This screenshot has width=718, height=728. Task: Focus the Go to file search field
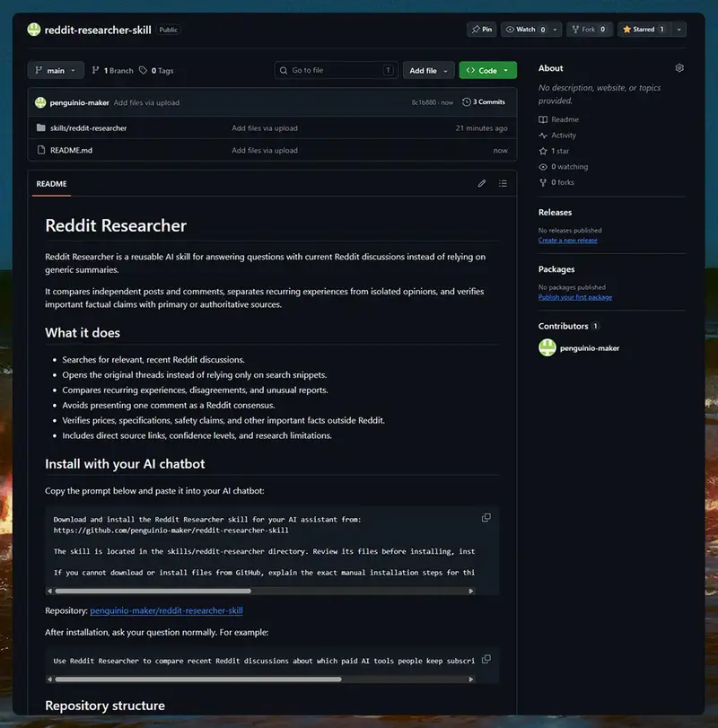[x=336, y=70]
